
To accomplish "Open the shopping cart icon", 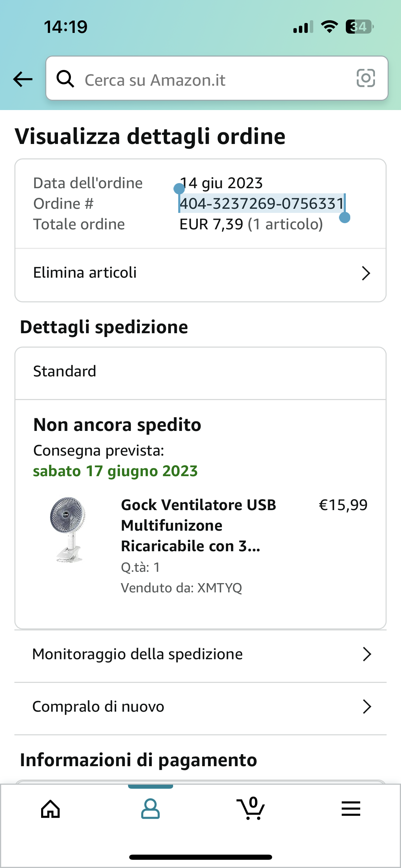I will tap(251, 809).
